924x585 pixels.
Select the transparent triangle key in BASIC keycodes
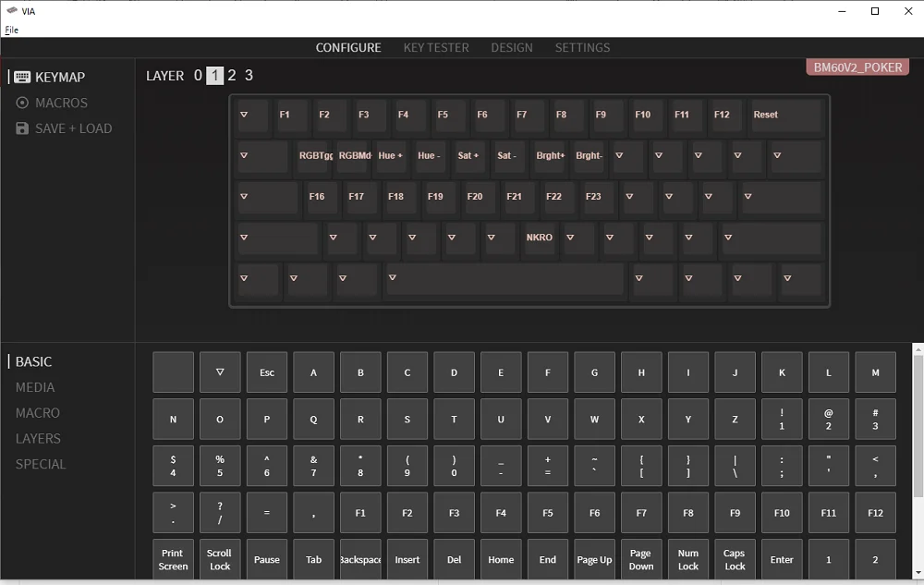coord(220,372)
